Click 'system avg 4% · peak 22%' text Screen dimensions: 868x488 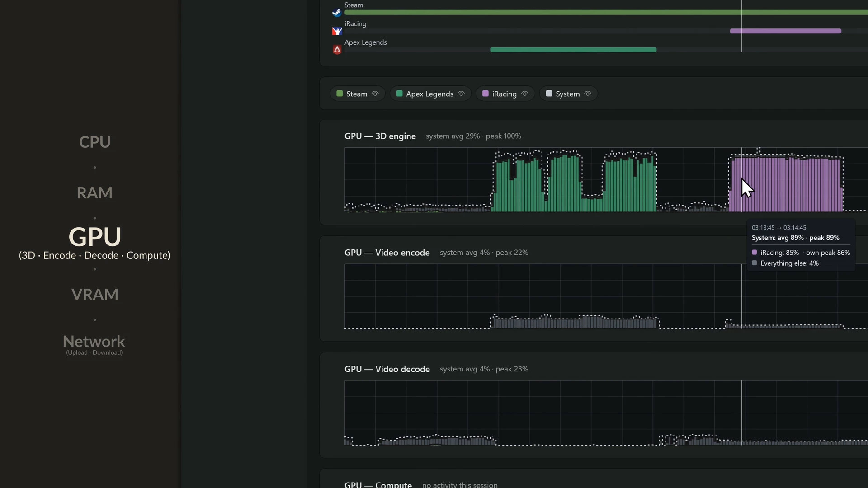(x=484, y=253)
